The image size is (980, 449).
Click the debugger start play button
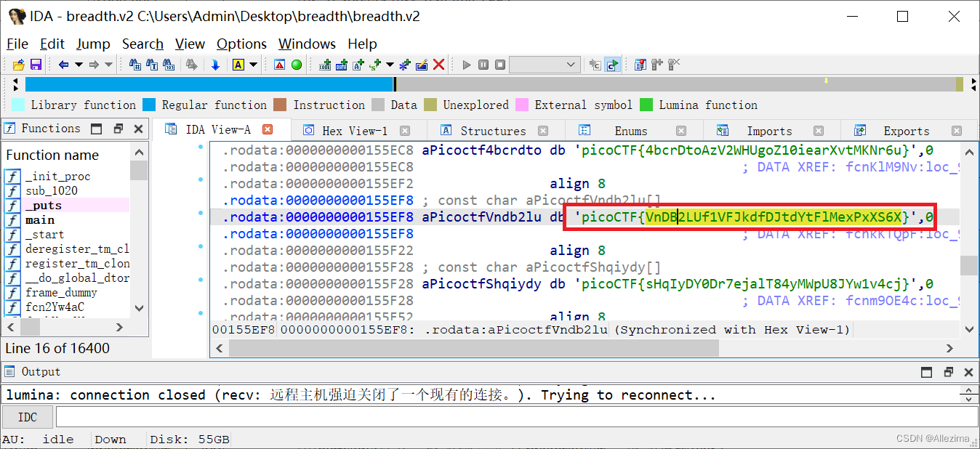tap(467, 65)
